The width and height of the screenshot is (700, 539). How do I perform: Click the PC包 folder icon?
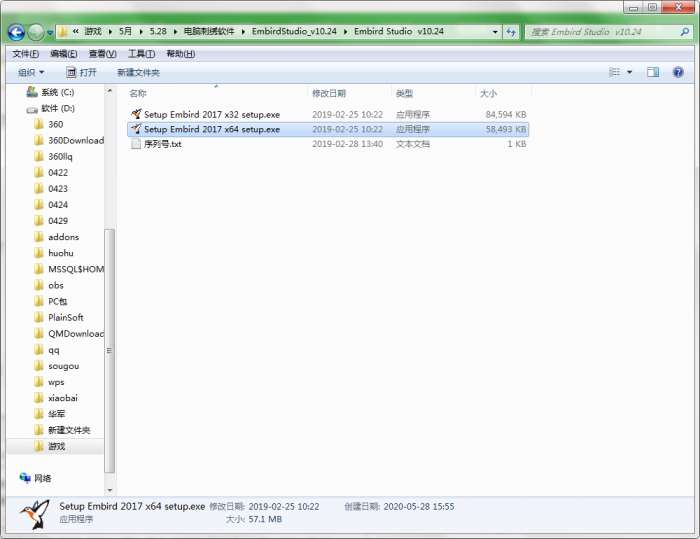39,301
